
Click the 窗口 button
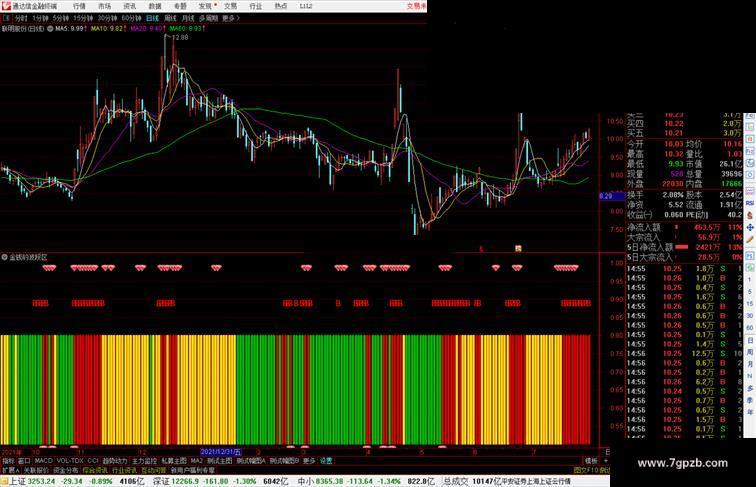[24, 461]
